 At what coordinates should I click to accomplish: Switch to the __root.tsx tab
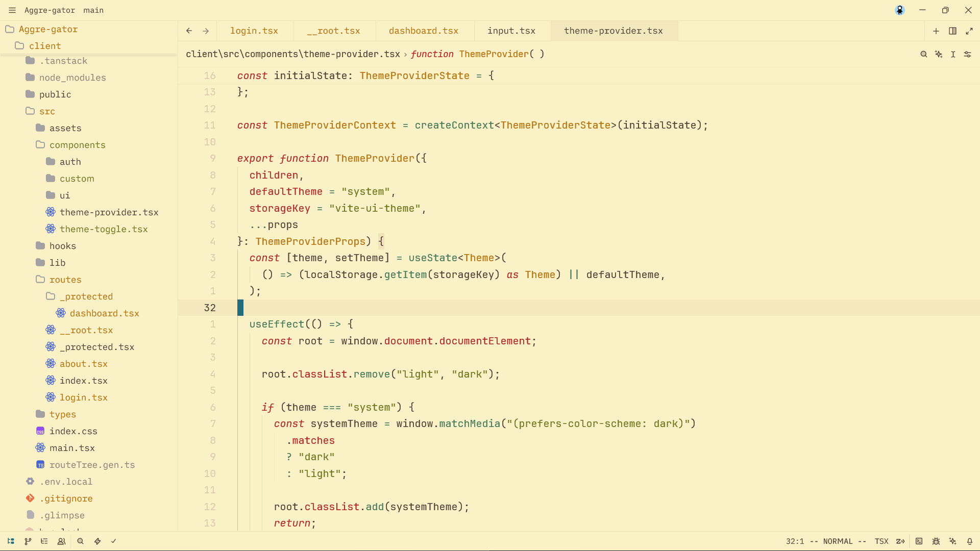[334, 31]
